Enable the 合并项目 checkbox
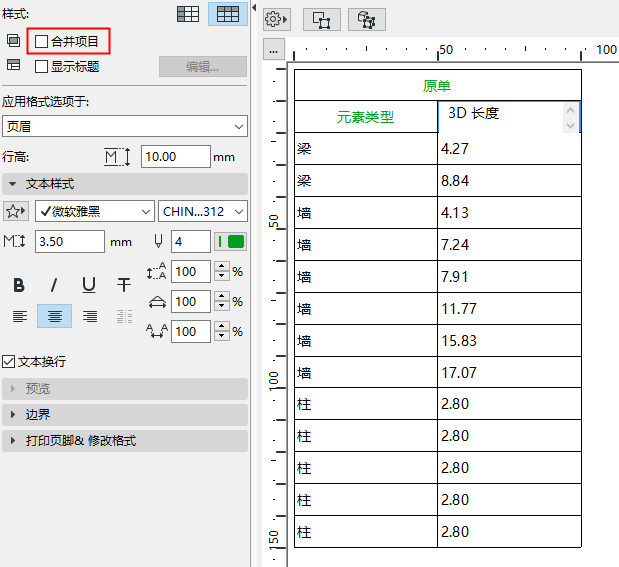Screen dimensions: 619x567 41,41
